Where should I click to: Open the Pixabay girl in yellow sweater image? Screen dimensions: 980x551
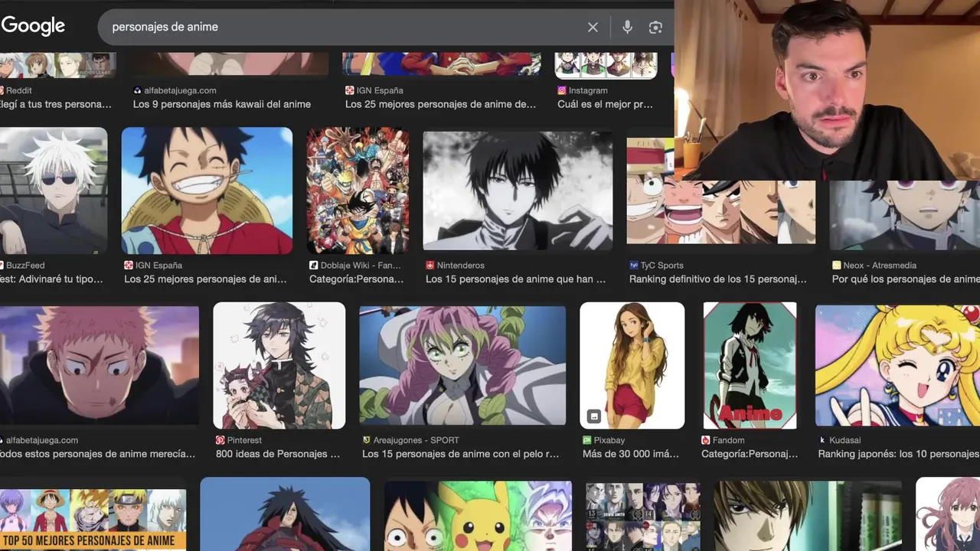click(x=632, y=365)
